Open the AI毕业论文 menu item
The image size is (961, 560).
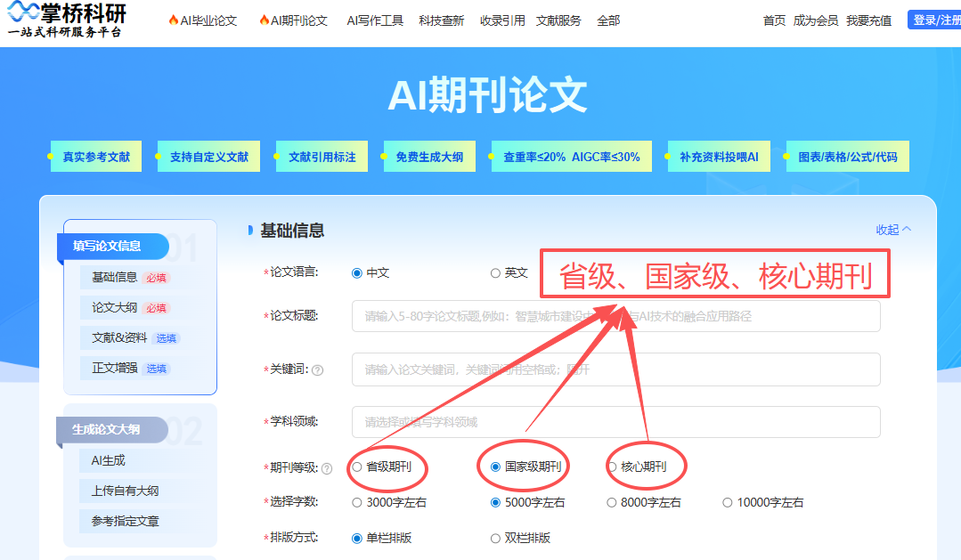pos(203,20)
